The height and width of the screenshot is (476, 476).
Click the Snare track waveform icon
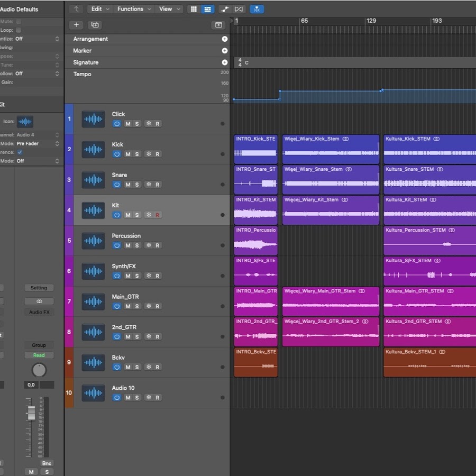[x=93, y=180]
